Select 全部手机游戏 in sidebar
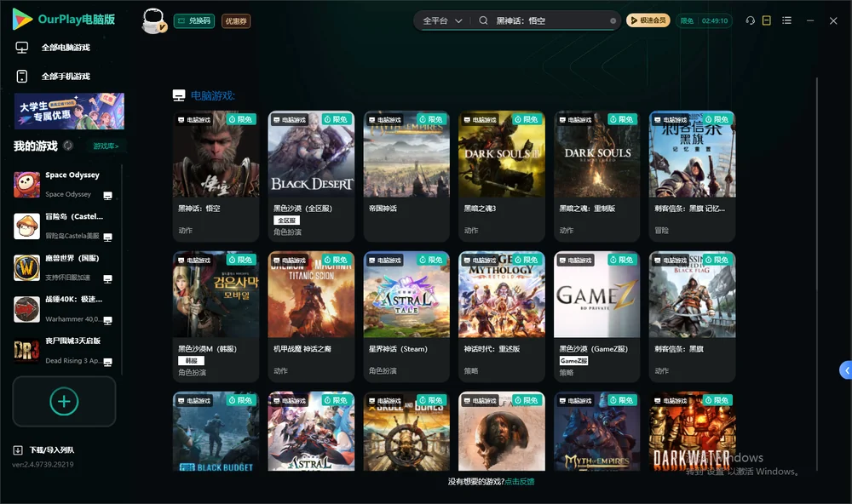The height and width of the screenshot is (504, 852). [66, 77]
